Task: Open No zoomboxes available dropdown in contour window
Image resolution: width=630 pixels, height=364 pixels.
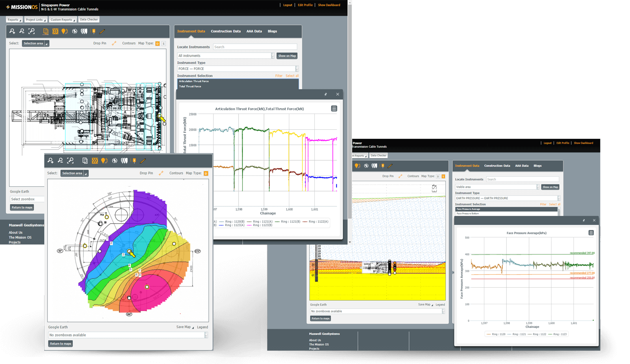Action: point(128,335)
